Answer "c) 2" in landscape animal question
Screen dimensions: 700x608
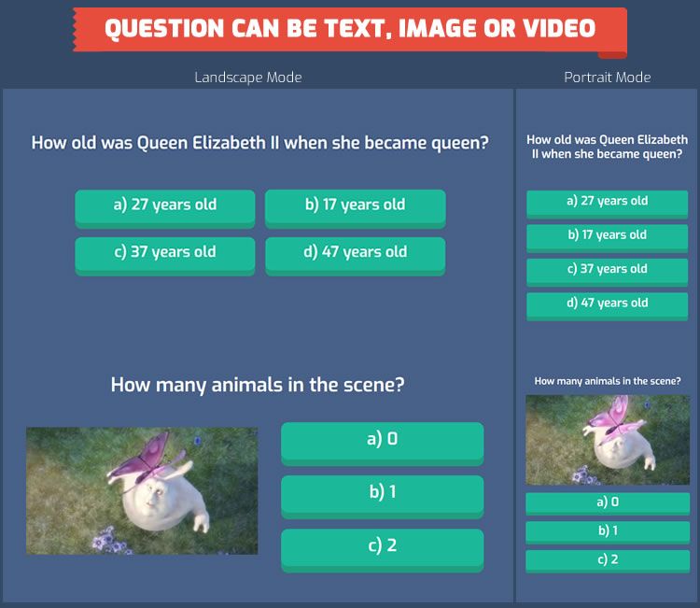(x=382, y=546)
